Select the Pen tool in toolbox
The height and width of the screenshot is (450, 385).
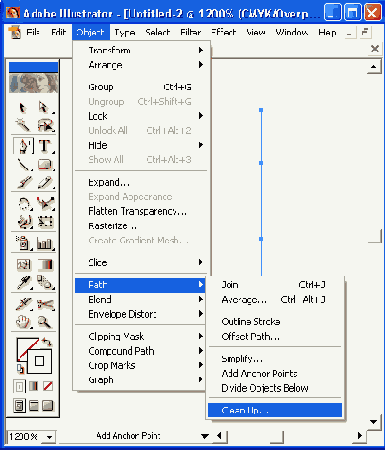coord(23,145)
